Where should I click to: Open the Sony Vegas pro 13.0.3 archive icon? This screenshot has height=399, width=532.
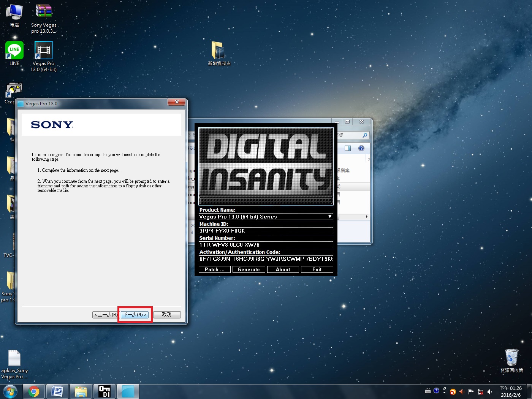coord(44,18)
